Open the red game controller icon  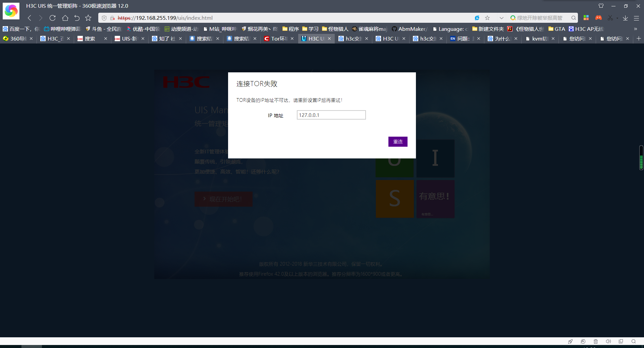pos(598,18)
